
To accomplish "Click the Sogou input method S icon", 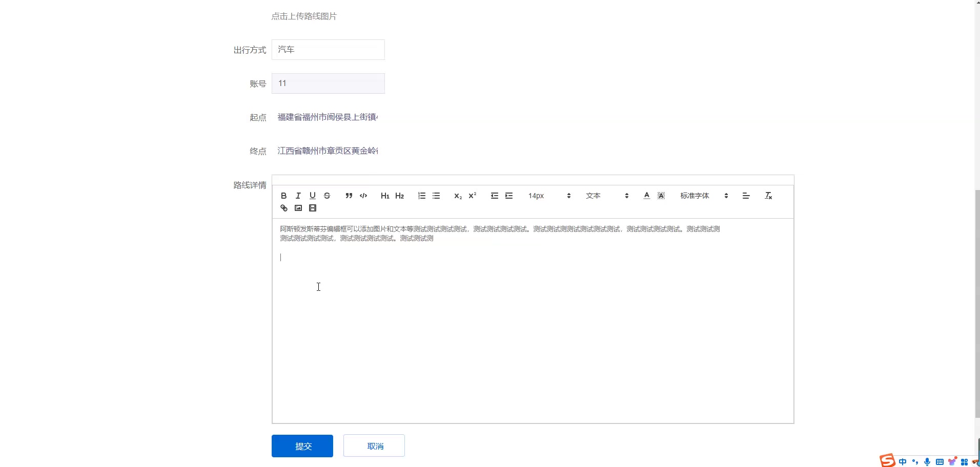I will coord(888,460).
